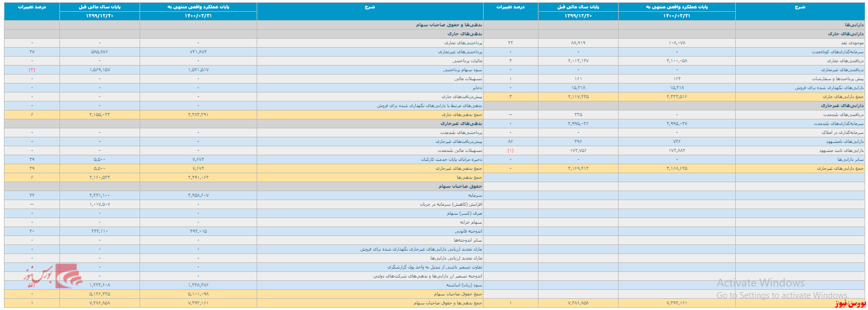Select the value ۷۳۶ in دارایی‌های نامشهود row
The image size is (868, 310).
click(x=677, y=142)
